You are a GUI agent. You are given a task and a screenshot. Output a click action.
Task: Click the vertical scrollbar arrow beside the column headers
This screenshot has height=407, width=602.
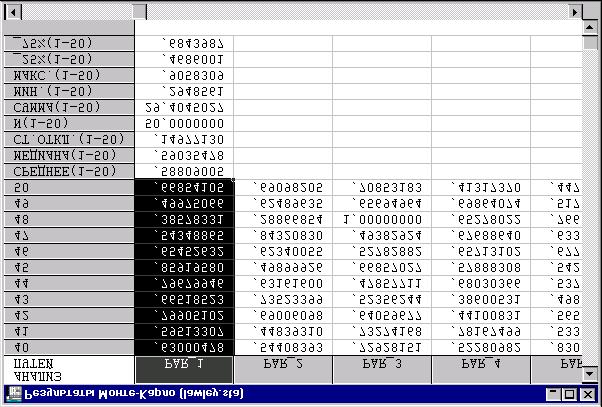590,373
